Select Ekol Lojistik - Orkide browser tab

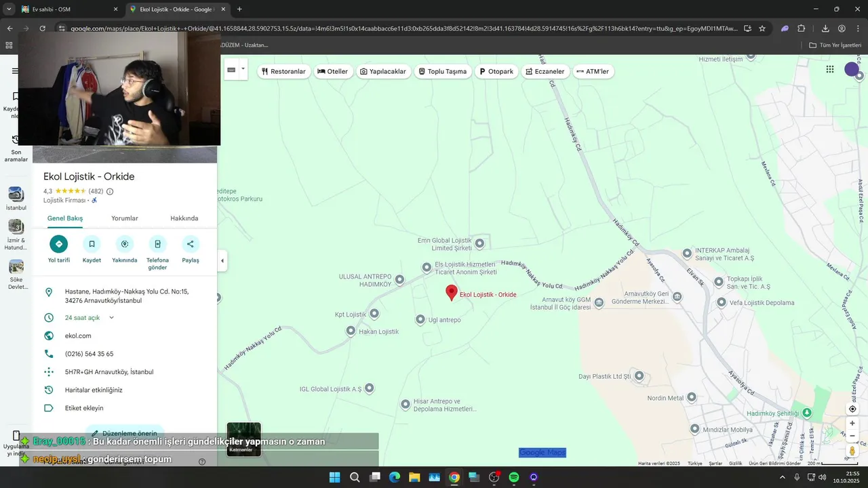(x=178, y=9)
